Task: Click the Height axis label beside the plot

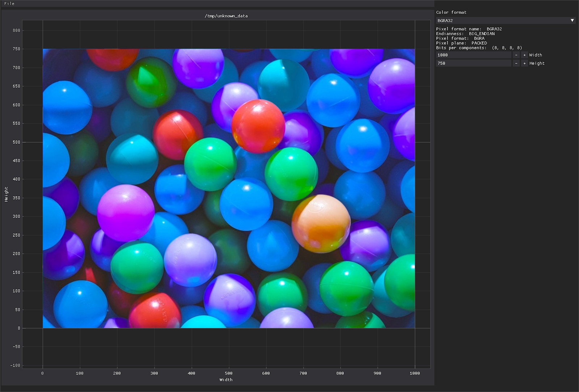Action: click(6, 194)
